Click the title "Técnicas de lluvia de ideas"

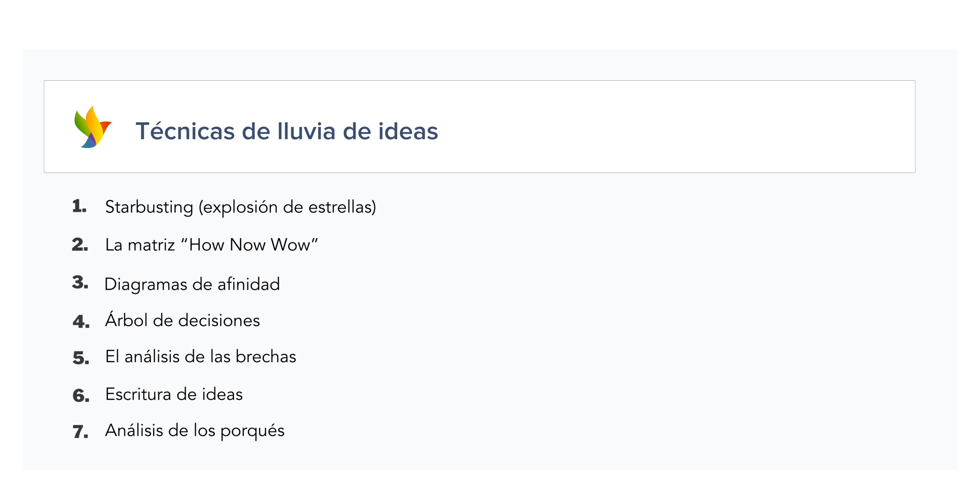point(286,131)
